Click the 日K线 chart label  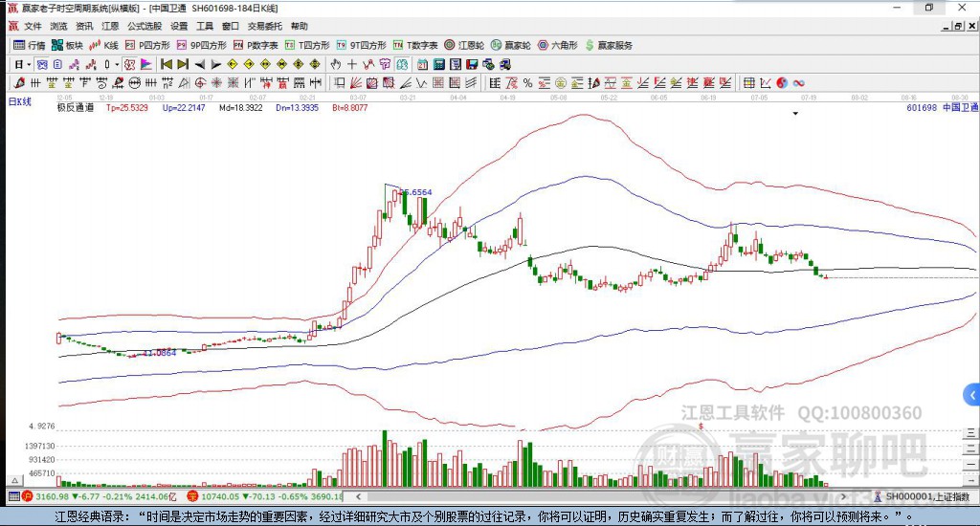click(19, 101)
